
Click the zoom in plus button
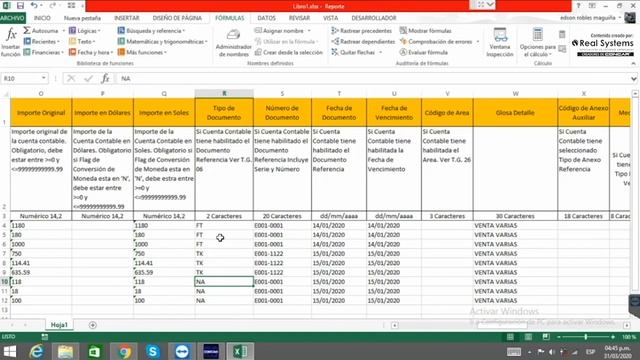click(613, 337)
